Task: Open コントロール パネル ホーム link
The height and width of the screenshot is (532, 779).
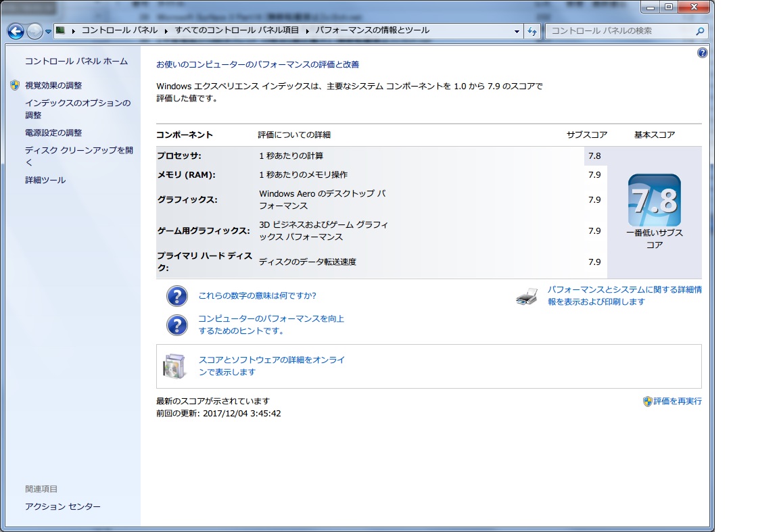Action: click(x=76, y=61)
